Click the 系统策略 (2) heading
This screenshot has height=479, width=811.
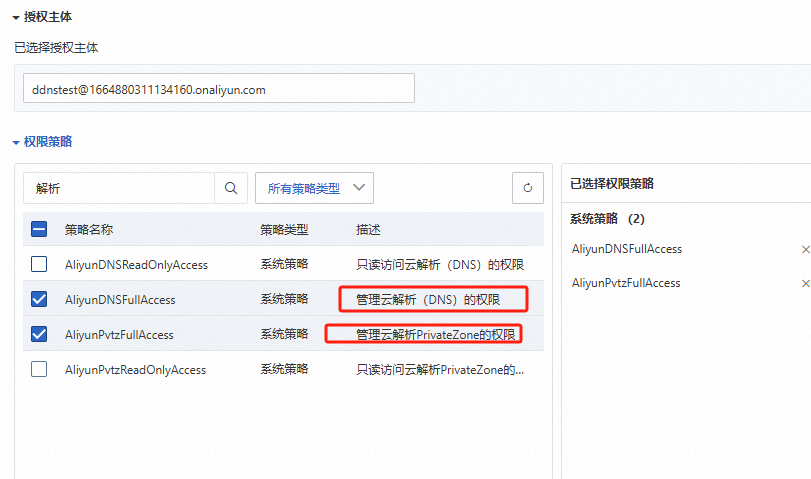point(607,219)
